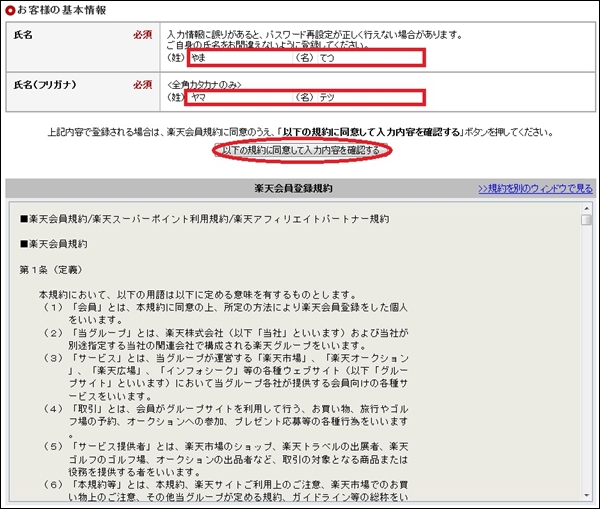
Task: Click the terms box scroll-up arrow
Action: click(586, 209)
